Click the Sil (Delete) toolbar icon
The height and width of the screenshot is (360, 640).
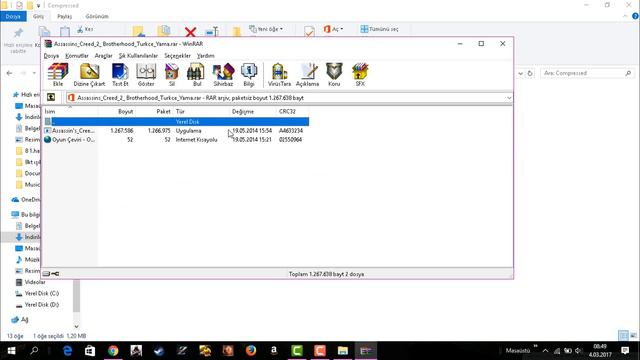[172, 75]
